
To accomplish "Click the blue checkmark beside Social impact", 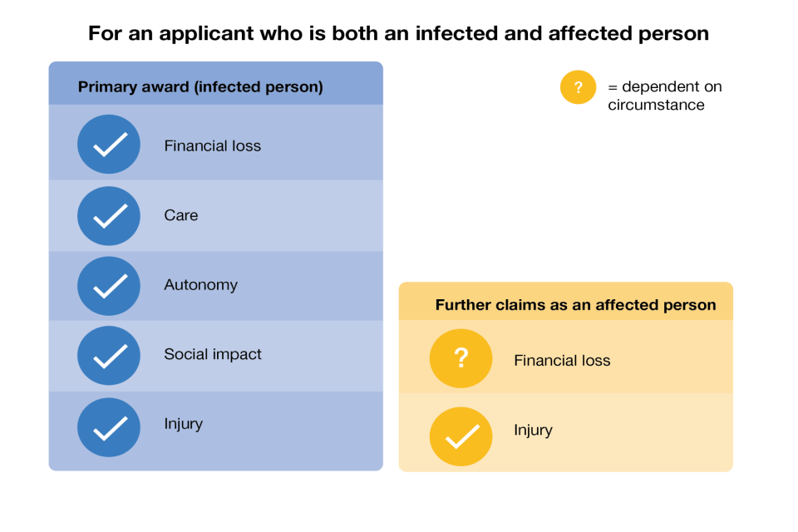I will coord(109,355).
